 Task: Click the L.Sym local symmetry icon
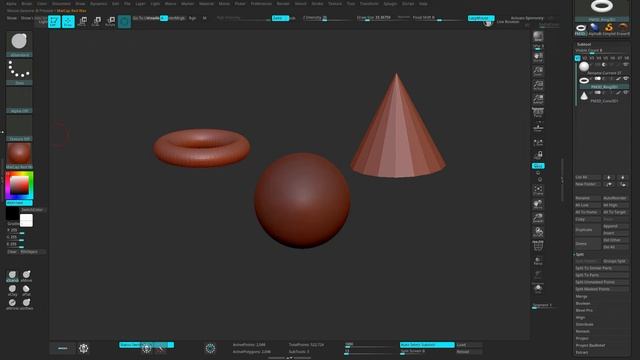coord(538,142)
